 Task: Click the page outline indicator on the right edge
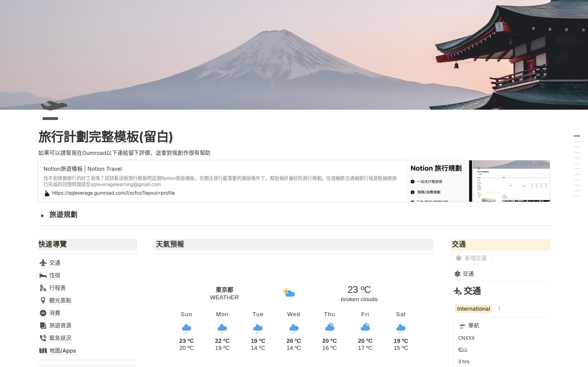pos(577,136)
